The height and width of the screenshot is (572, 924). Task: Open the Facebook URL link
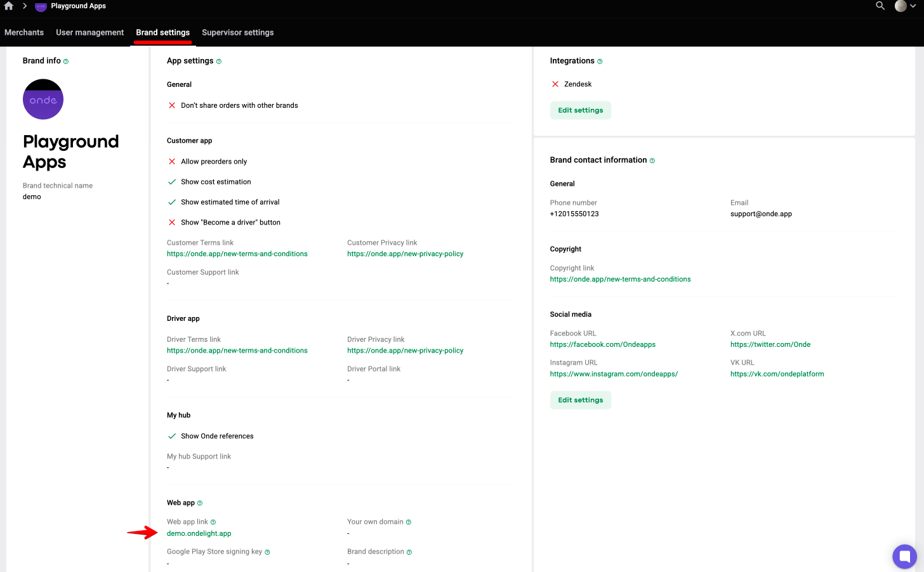tap(603, 344)
